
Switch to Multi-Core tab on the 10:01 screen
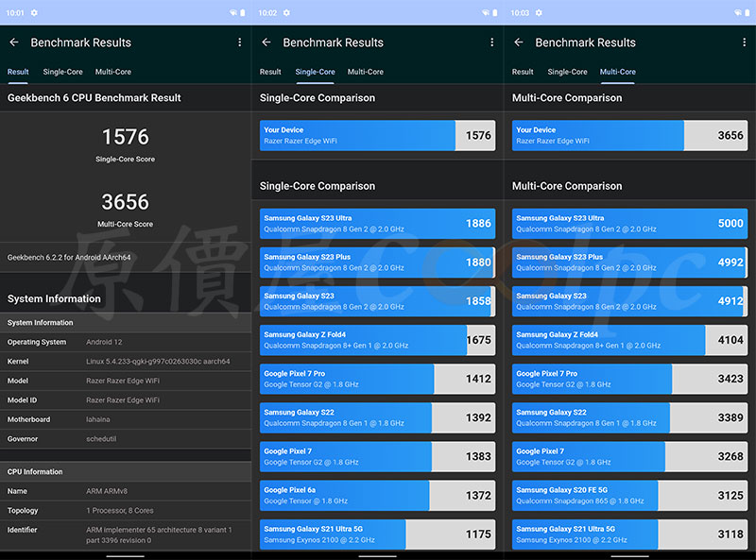click(x=113, y=72)
